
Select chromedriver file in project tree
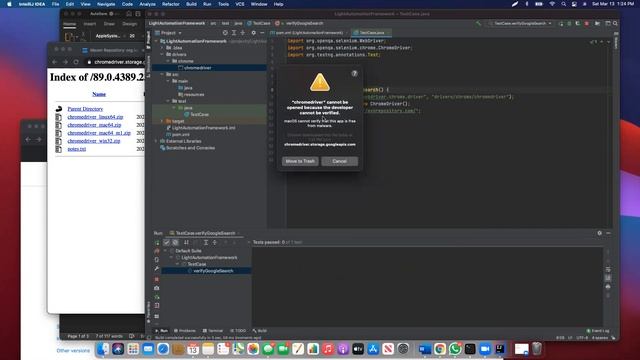click(197, 68)
